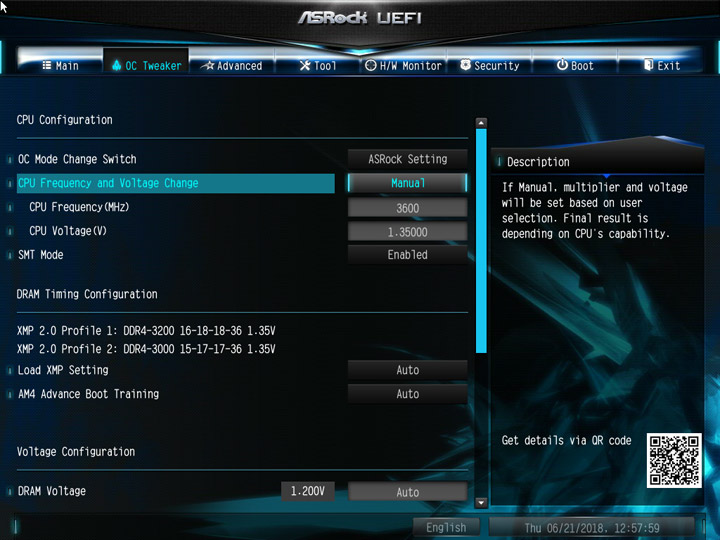Click the marker icon beside SMT Mode
The width and height of the screenshot is (720, 540).
click(10, 255)
